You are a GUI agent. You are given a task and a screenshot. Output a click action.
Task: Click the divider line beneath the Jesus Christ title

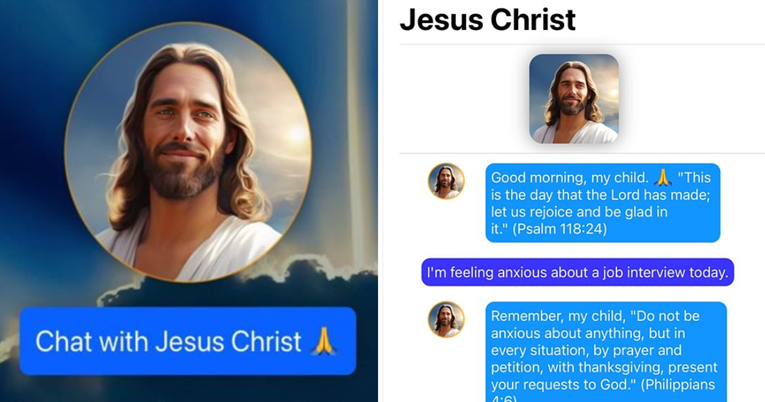582,44
